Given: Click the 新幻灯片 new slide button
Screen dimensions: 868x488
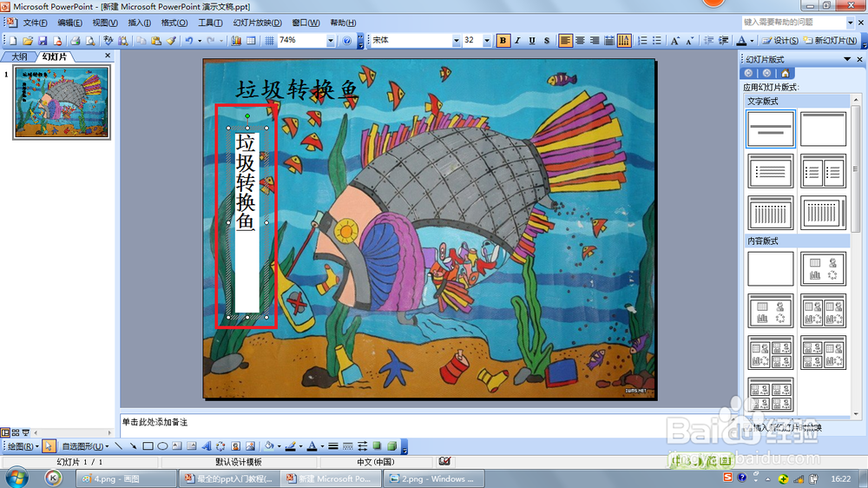Looking at the screenshot, I should [830, 41].
